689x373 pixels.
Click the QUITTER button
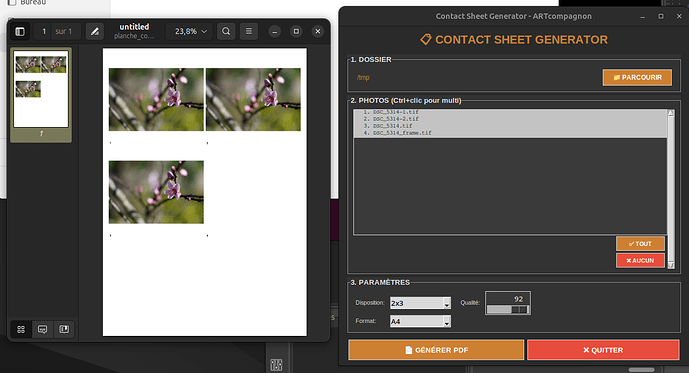point(603,350)
